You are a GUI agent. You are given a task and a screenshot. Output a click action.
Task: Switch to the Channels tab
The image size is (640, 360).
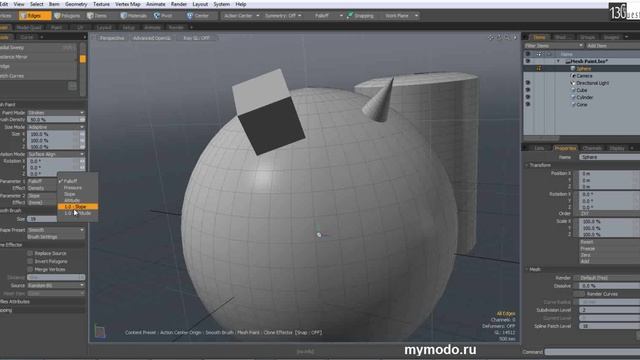tap(592, 148)
